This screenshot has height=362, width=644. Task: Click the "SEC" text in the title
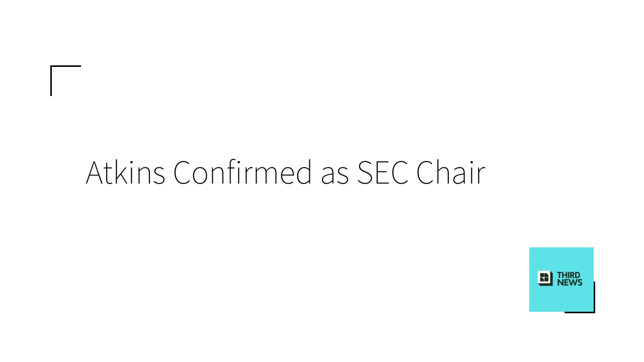coord(382,172)
